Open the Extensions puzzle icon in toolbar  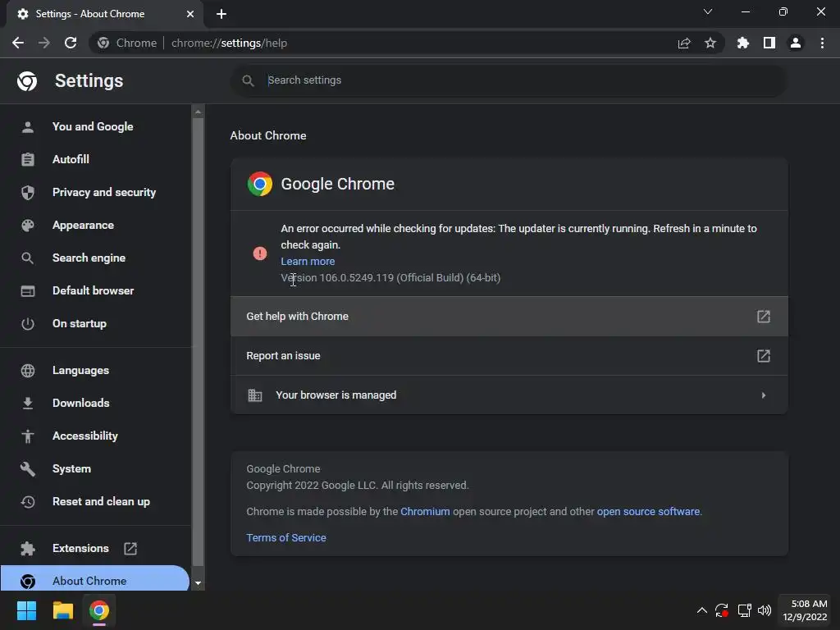point(743,43)
